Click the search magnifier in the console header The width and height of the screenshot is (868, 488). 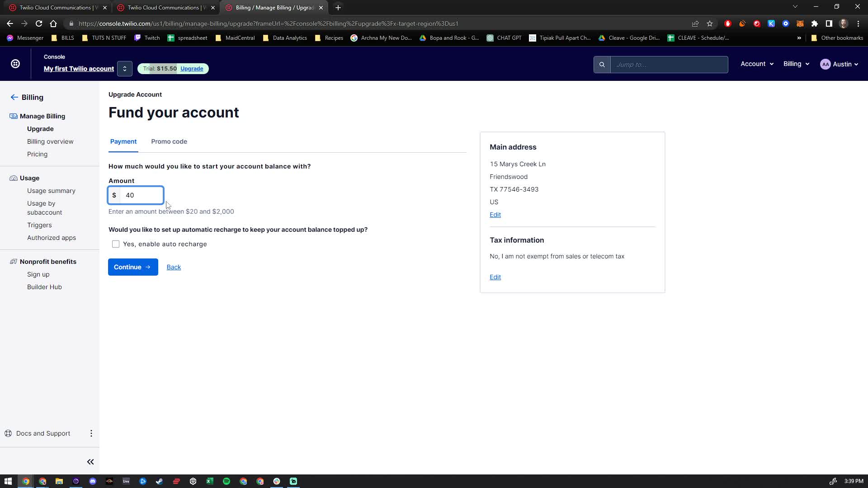602,64
